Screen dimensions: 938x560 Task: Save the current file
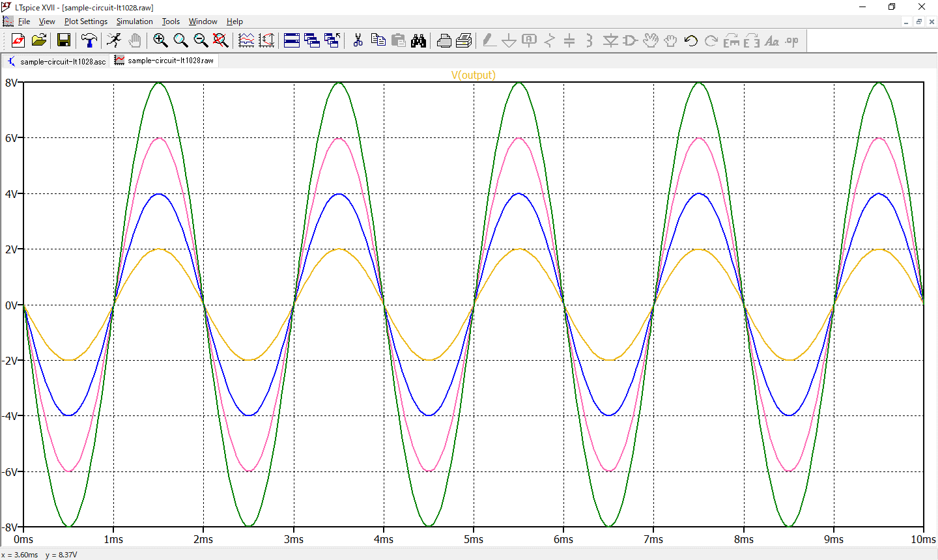tap(63, 40)
